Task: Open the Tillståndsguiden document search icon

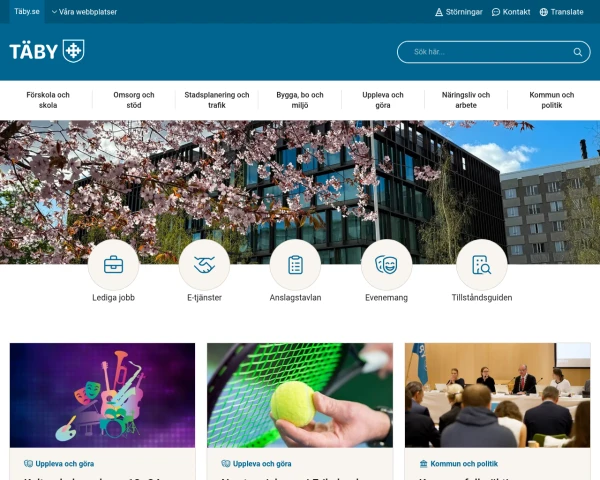Action: [482, 265]
